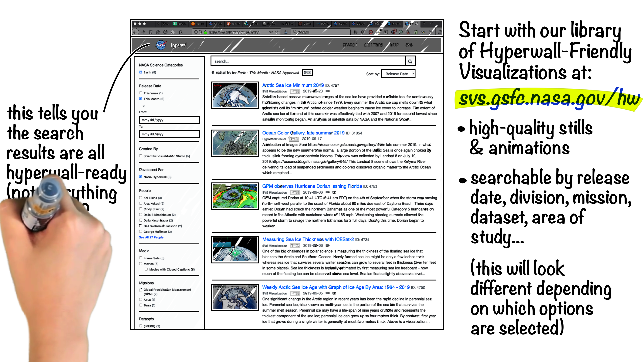Image resolution: width=644 pixels, height=362 pixels.
Task: Open the SEARCH menu item in header
Action: pos(350,45)
